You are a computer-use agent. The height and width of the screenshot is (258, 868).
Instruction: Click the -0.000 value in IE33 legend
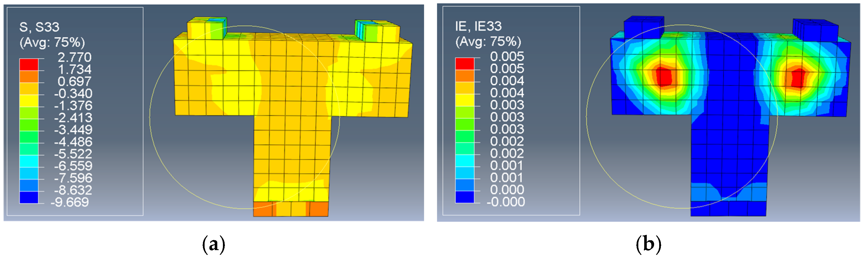[x=505, y=202]
